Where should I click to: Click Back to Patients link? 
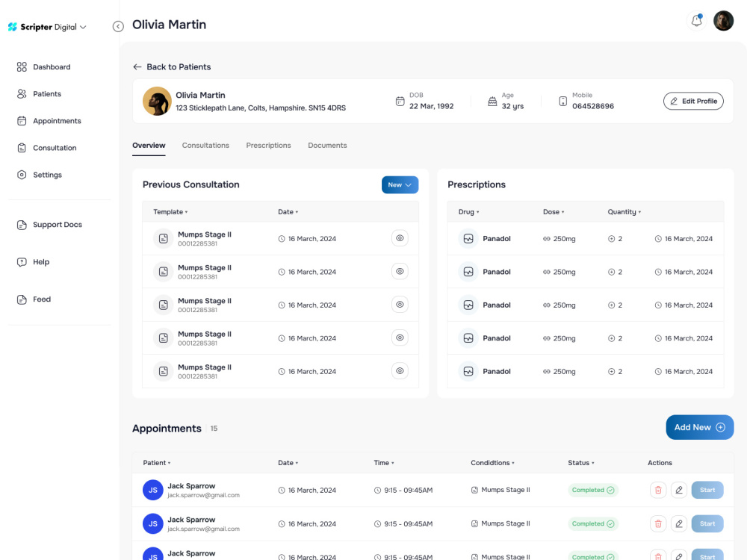click(x=172, y=67)
